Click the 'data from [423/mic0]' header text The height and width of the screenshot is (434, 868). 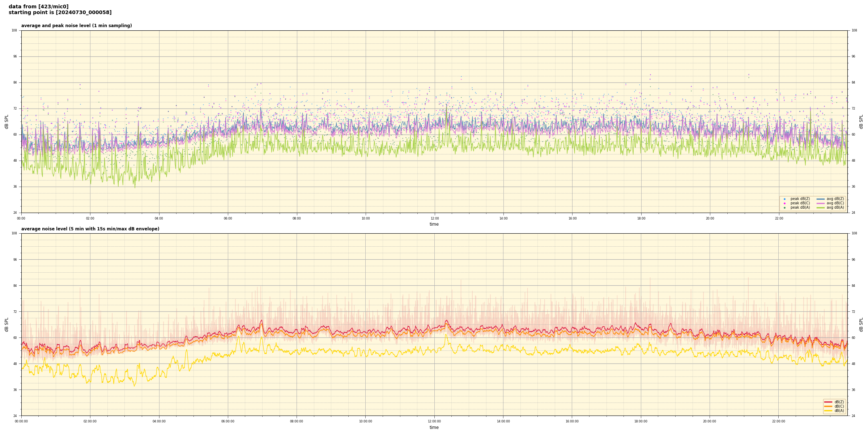38,7
